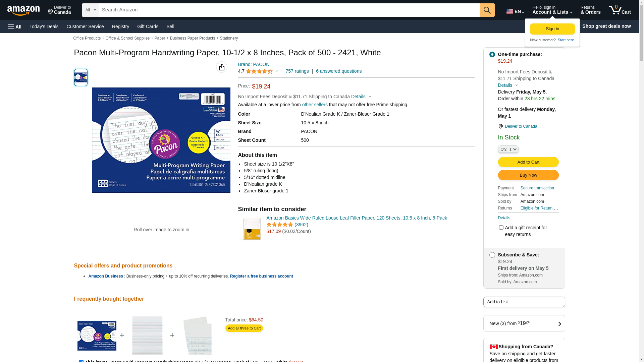Image resolution: width=644 pixels, height=362 pixels.
Task: Click Add to Cart button
Action: pyautogui.click(x=528, y=162)
